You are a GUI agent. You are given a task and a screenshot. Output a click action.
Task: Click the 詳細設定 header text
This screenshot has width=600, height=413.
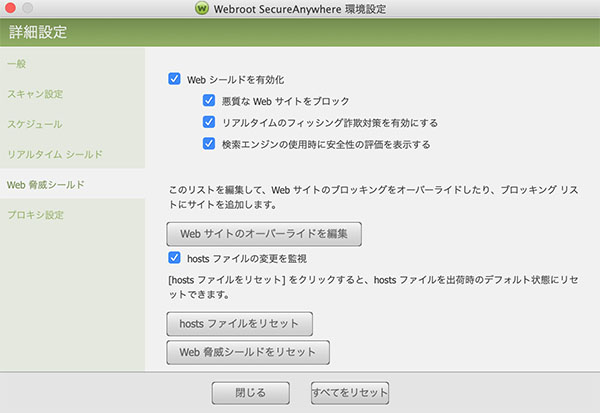pos(38,32)
